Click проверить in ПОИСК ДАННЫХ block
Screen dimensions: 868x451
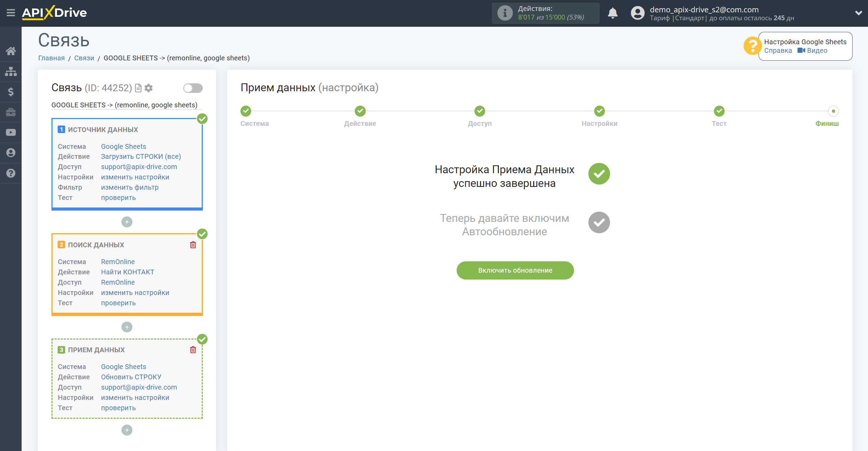coord(118,303)
